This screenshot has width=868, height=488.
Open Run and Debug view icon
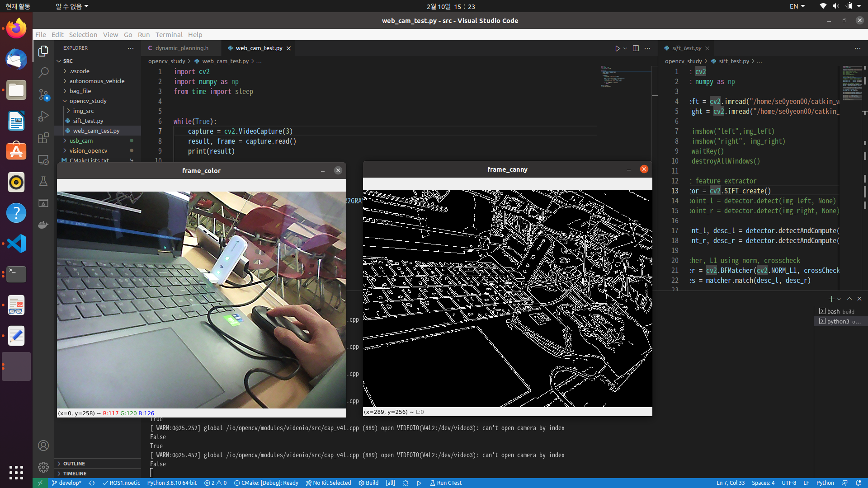pyautogui.click(x=43, y=116)
